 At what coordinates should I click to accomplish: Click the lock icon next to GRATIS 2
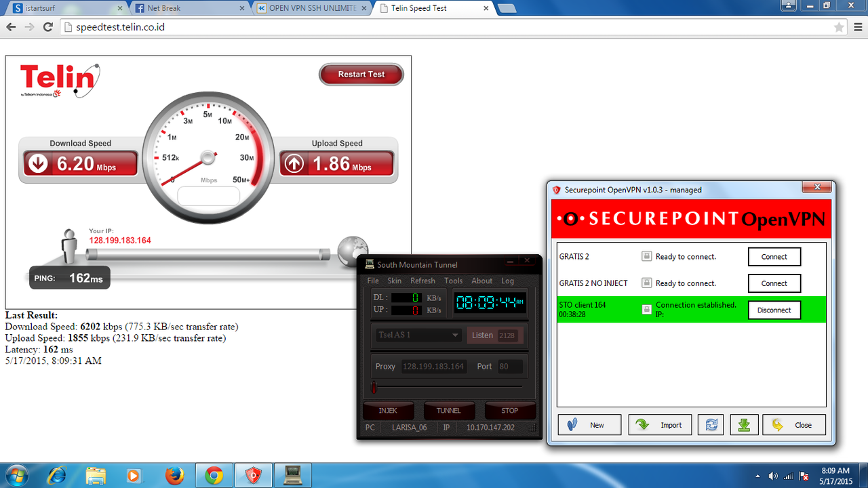point(647,256)
